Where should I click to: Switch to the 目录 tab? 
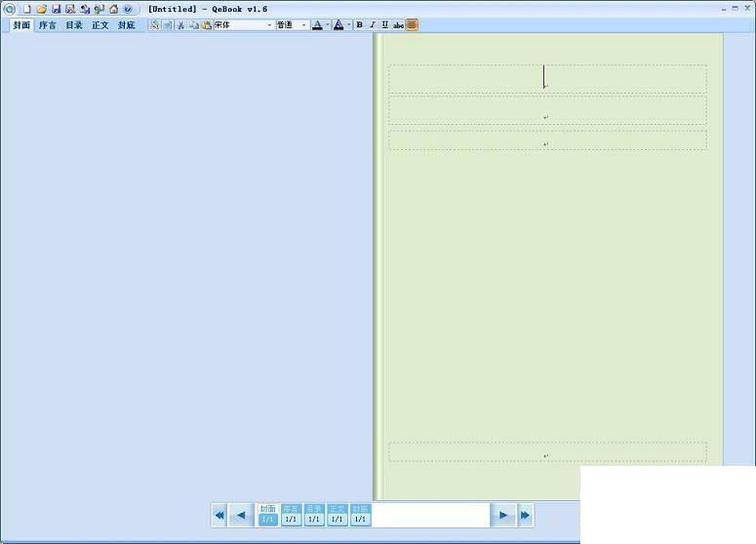tap(74, 25)
